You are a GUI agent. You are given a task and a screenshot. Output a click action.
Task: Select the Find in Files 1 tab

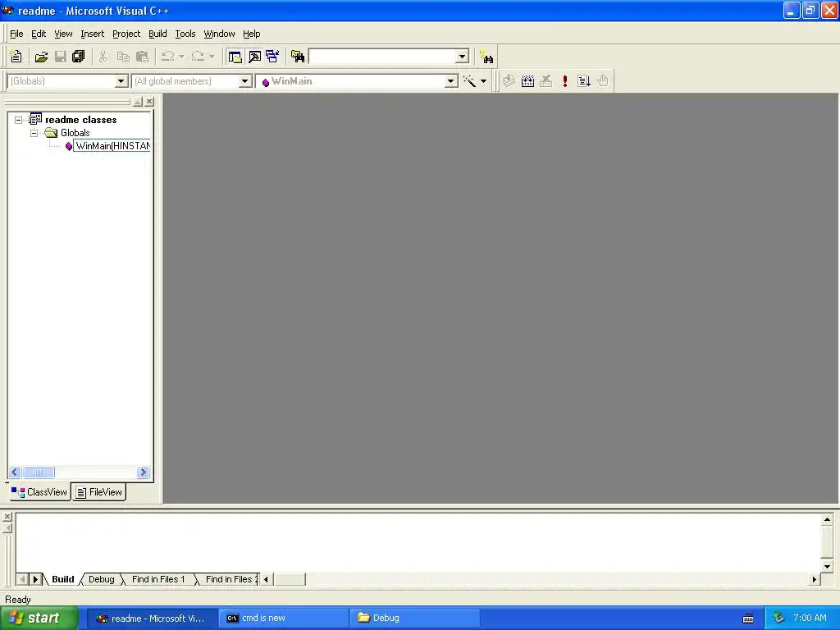point(158,579)
